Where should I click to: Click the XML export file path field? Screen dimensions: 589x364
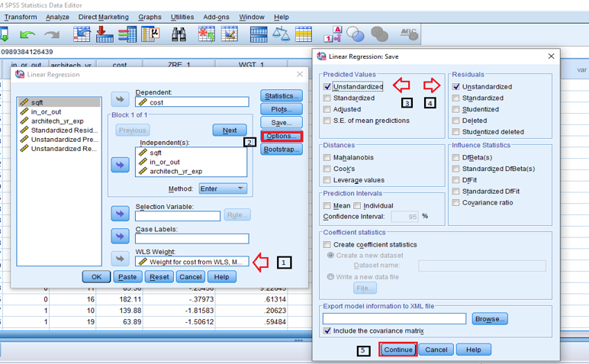coord(394,318)
